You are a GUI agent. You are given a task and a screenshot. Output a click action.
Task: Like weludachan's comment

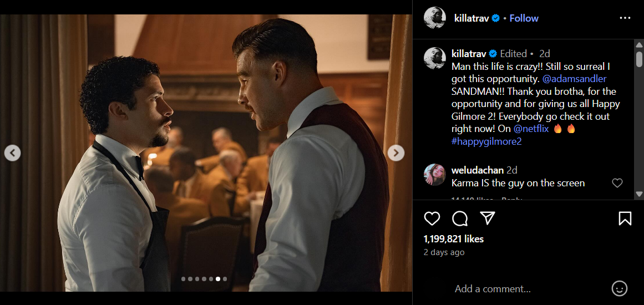(617, 183)
